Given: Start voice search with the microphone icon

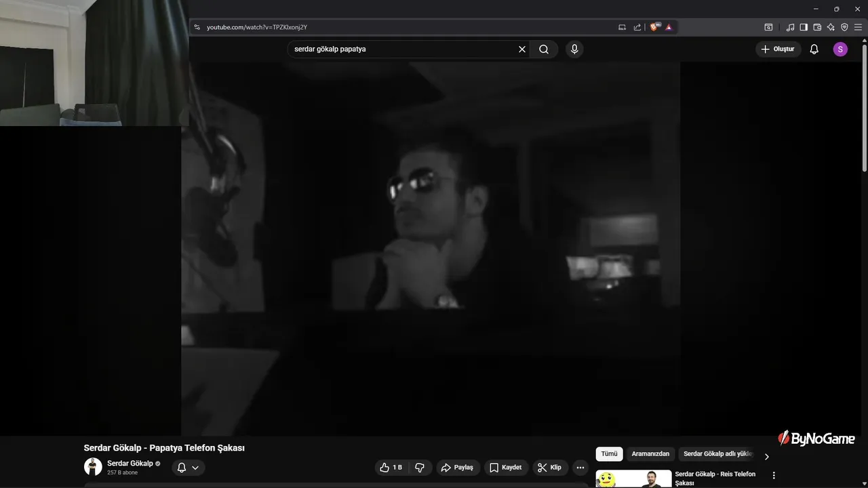Looking at the screenshot, I should tap(574, 49).
